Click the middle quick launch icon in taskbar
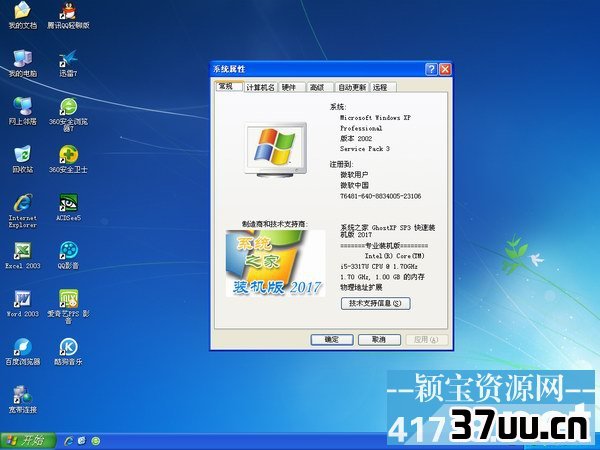Viewport: 600px width, 450px height. point(82,441)
